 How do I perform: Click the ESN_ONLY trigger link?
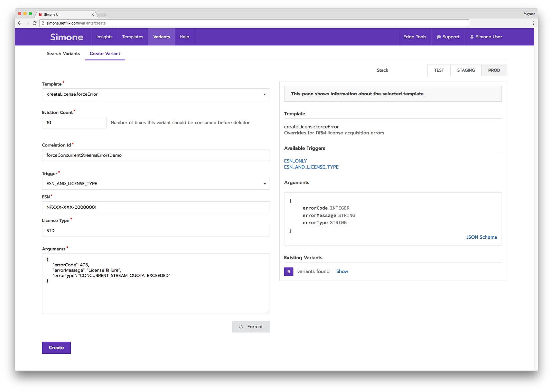296,161
